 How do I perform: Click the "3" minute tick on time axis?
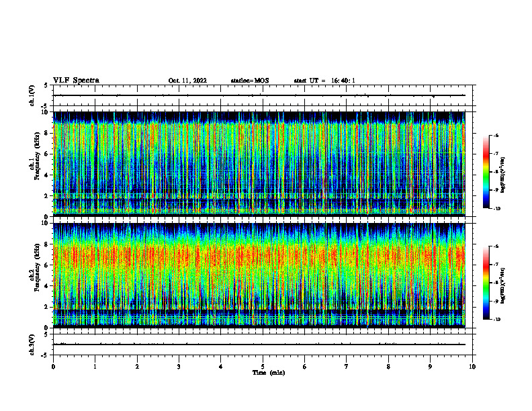coord(179,367)
